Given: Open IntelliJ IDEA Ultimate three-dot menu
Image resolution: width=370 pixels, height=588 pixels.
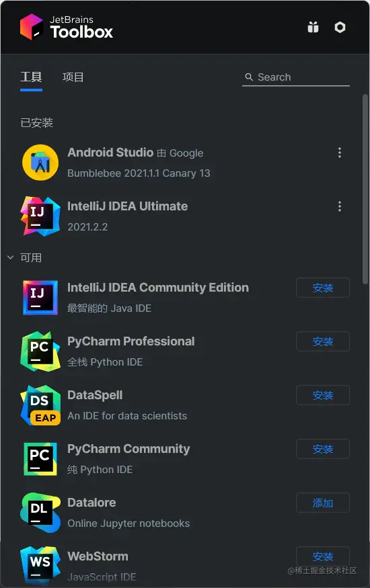Looking at the screenshot, I should tap(340, 206).
